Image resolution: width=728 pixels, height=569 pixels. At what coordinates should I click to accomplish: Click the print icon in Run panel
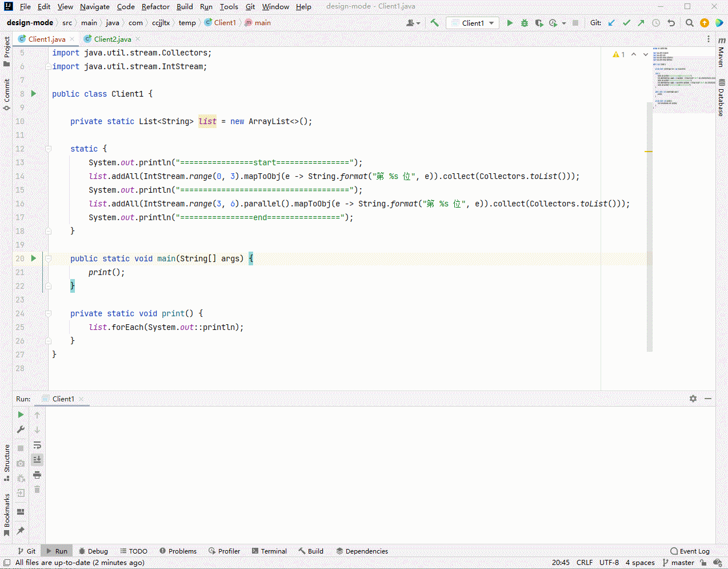coord(37,475)
